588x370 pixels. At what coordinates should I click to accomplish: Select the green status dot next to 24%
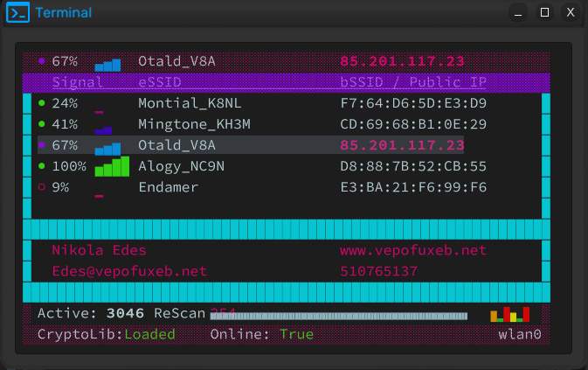tap(42, 103)
